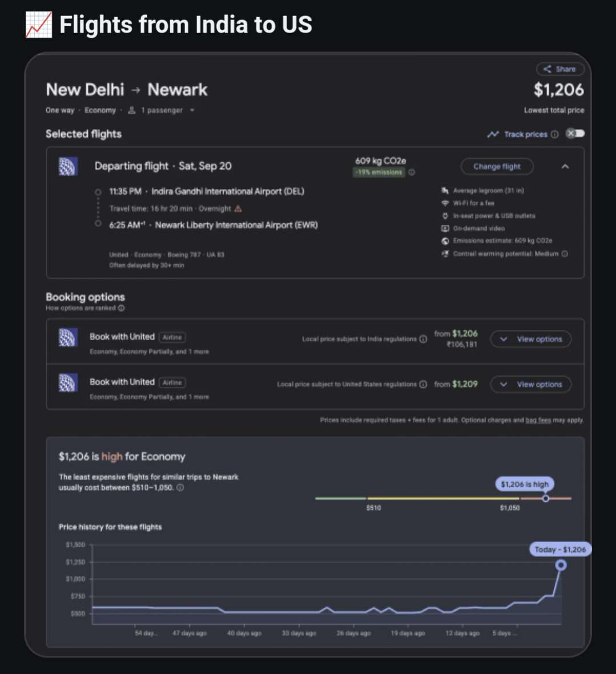The height and width of the screenshot is (674, 616).
Task: Click the Emissions estimate globe icon
Action: tap(445, 241)
